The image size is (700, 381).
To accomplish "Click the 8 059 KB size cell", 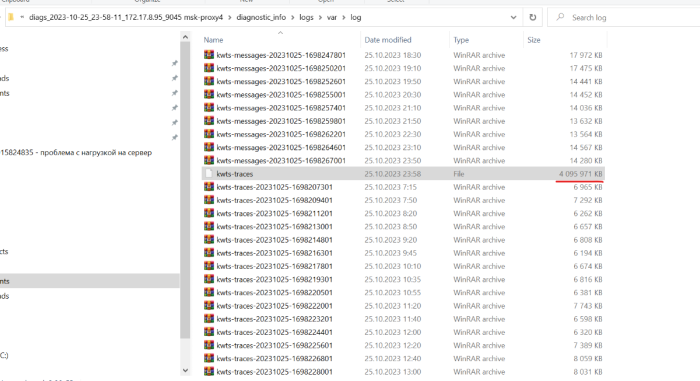I will click(588, 358).
